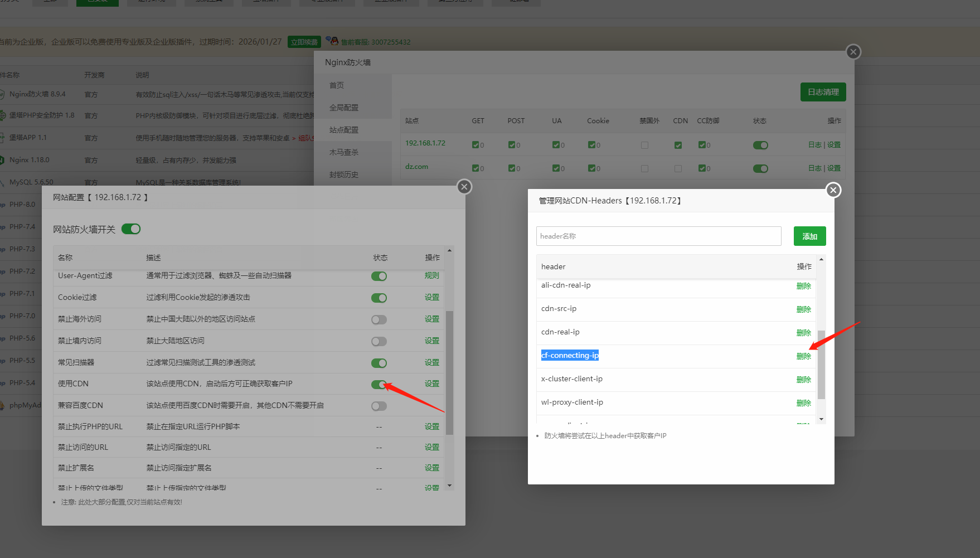Toggle the 使用CDN switch off
This screenshot has width=980, height=558.
coord(379,384)
